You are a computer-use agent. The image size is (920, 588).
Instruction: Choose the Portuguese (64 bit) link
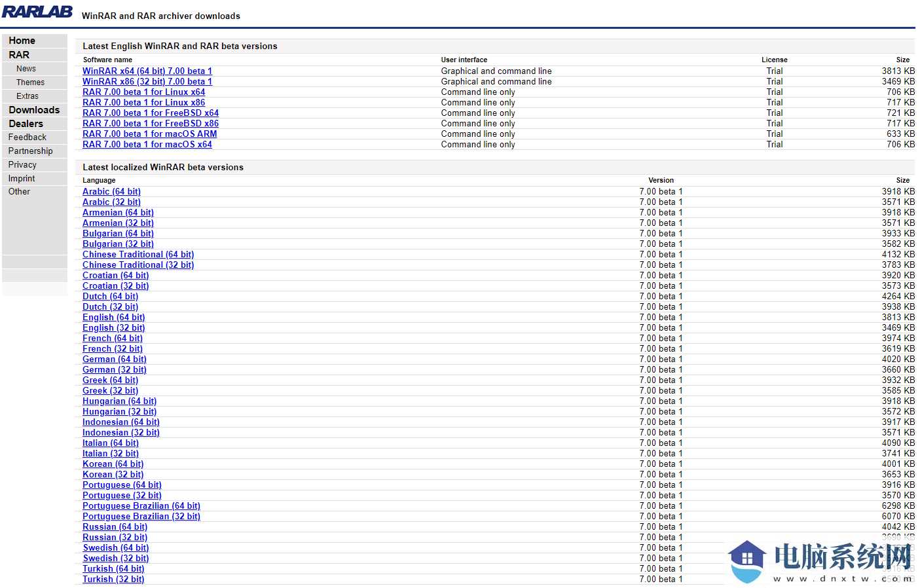coord(122,485)
